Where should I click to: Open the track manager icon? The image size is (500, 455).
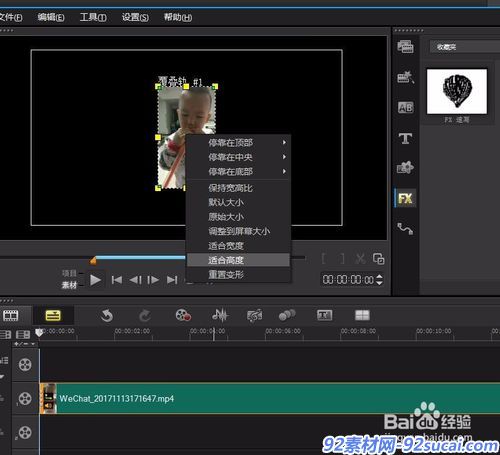click(x=23, y=334)
